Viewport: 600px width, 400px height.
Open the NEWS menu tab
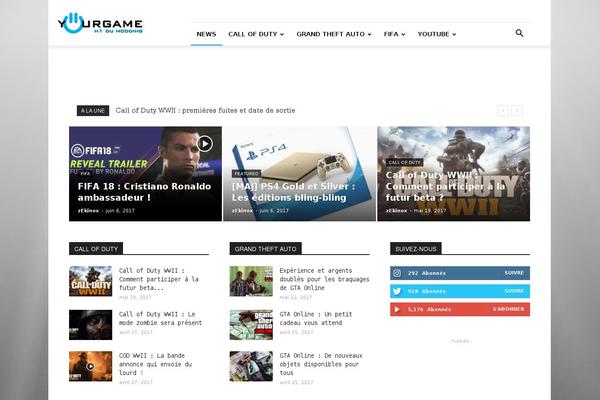pyautogui.click(x=206, y=34)
